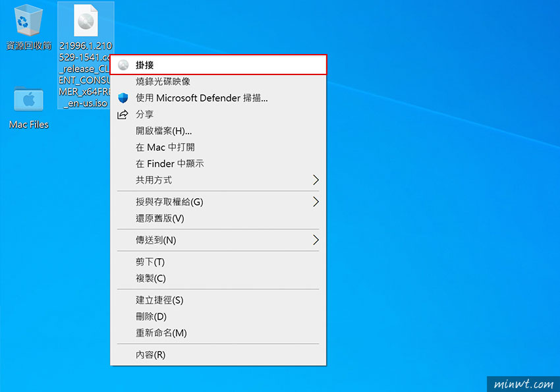Open the 資源回收筒 recycle bin icon
The height and width of the screenshot is (392, 560).
(28, 20)
